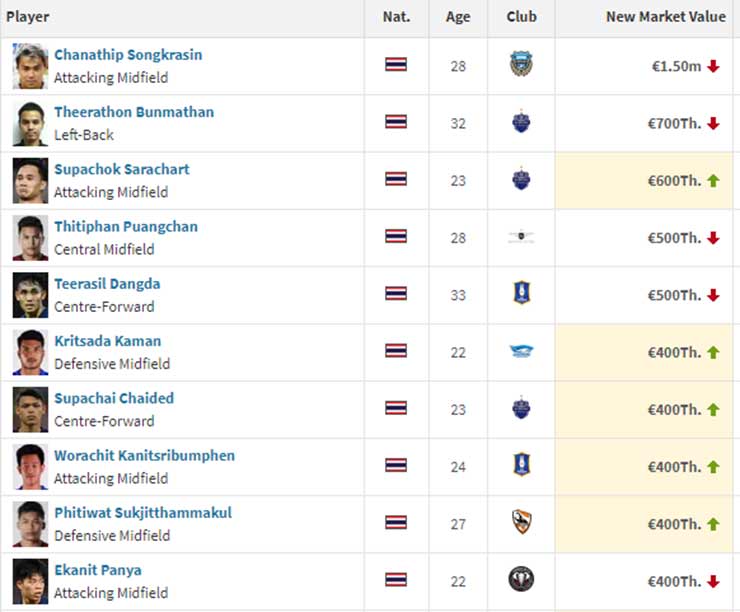Click Thitiphan Puangchan's club logo
Screen dimensions: 740x612
tap(521, 237)
